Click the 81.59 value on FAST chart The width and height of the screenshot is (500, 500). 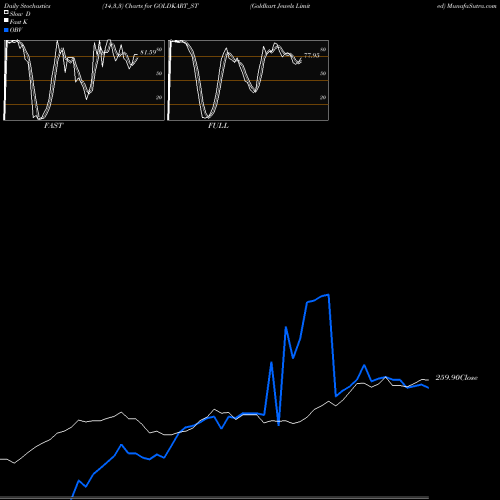click(x=148, y=52)
